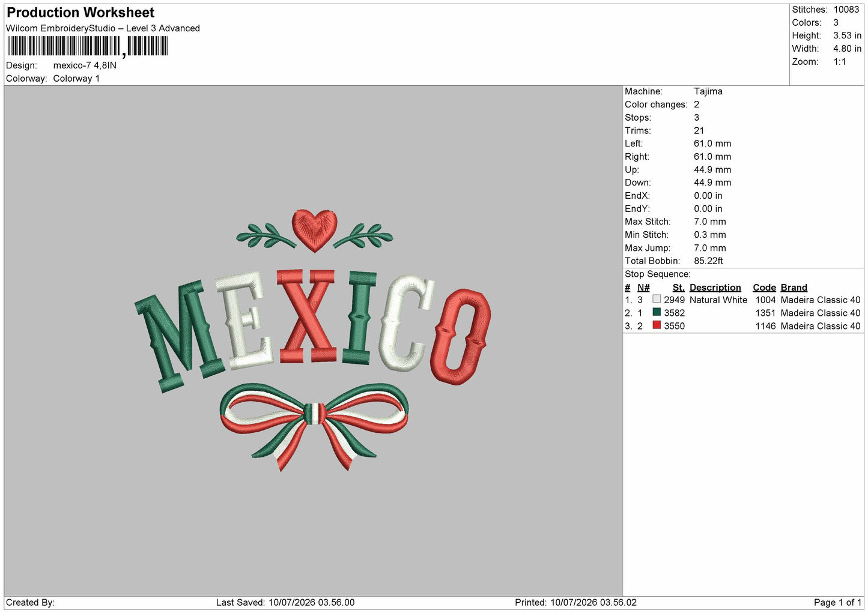Click the Natural White color swatch

point(657,299)
